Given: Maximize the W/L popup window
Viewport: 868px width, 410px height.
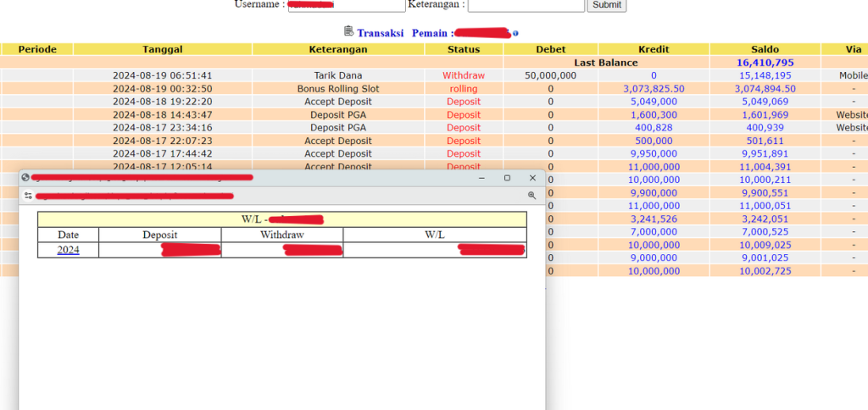Looking at the screenshot, I should (507, 178).
